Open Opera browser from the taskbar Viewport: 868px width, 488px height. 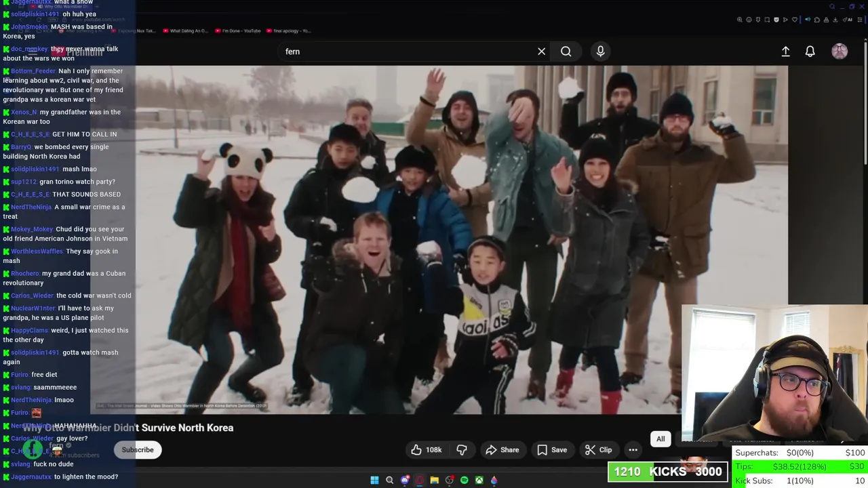pos(420,480)
